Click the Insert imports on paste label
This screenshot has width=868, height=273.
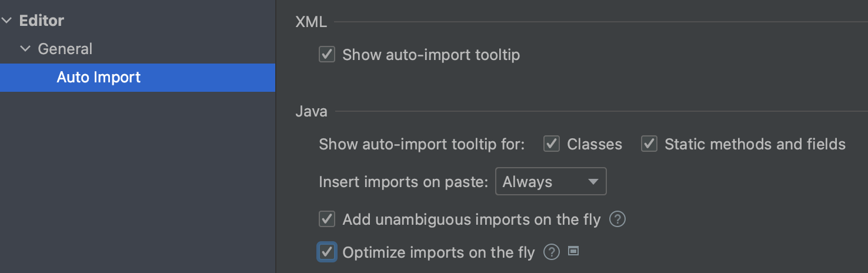click(403, 182)
